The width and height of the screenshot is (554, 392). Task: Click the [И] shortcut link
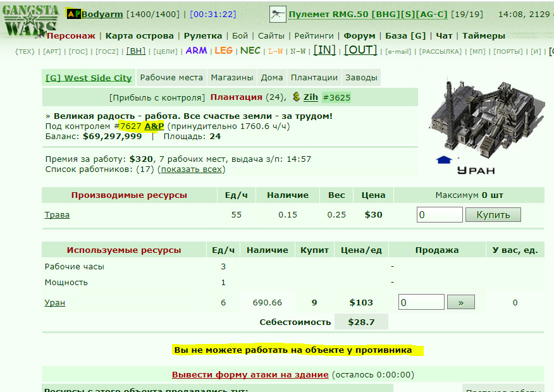536,52
